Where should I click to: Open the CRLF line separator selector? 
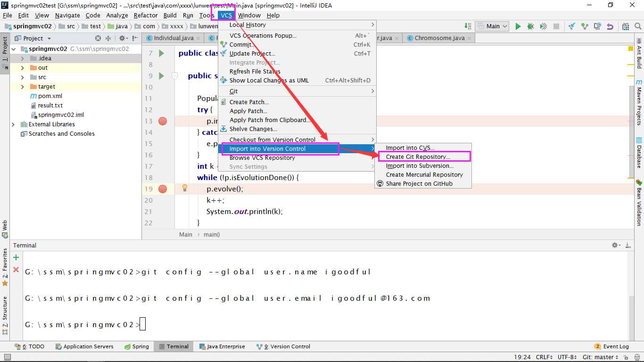pos(545,357)
